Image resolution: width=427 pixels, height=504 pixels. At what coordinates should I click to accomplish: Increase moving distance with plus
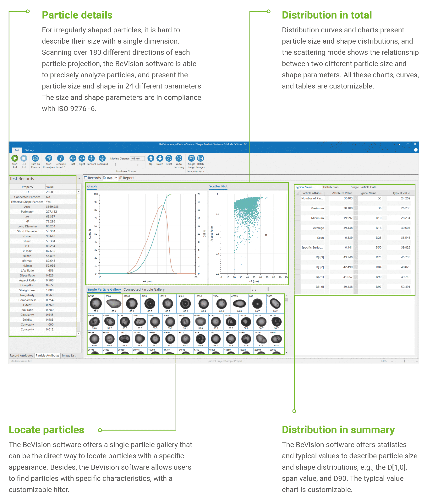[137, 165]
